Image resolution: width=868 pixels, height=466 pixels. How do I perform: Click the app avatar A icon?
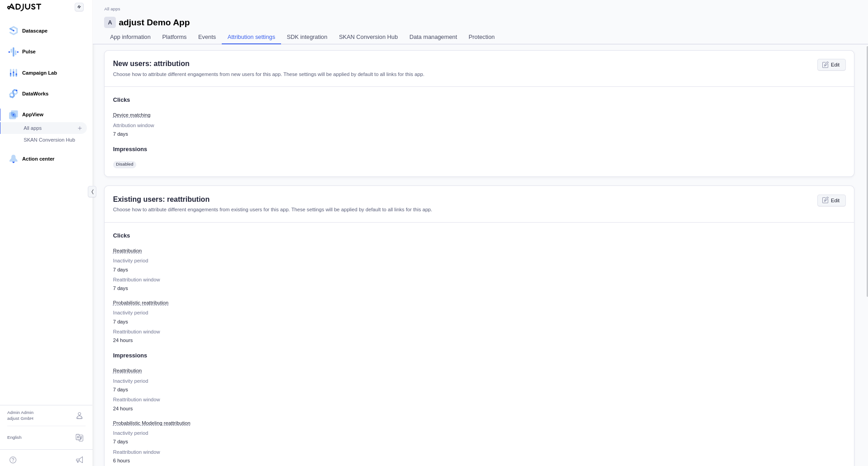110,23
